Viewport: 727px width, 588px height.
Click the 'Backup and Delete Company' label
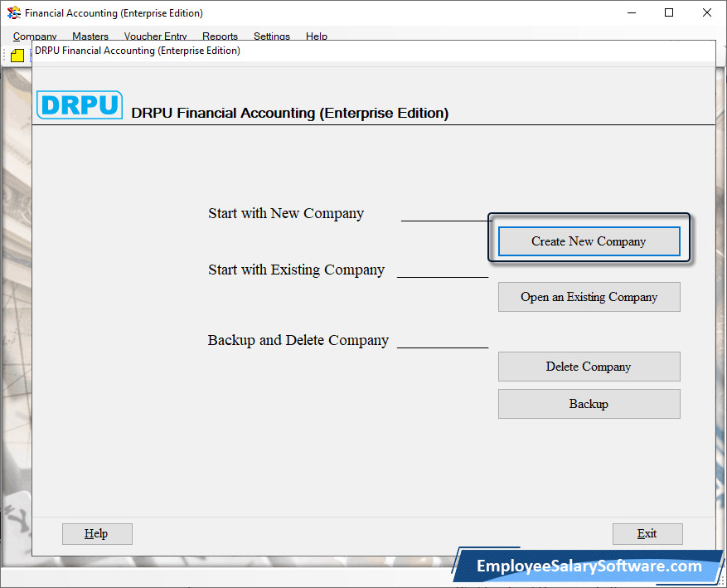point(298,340)
